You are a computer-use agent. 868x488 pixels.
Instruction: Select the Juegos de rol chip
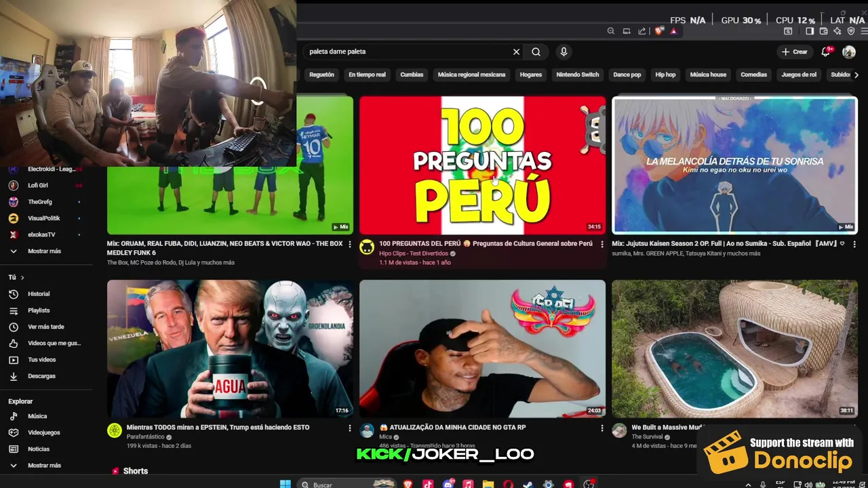point(799,75)
